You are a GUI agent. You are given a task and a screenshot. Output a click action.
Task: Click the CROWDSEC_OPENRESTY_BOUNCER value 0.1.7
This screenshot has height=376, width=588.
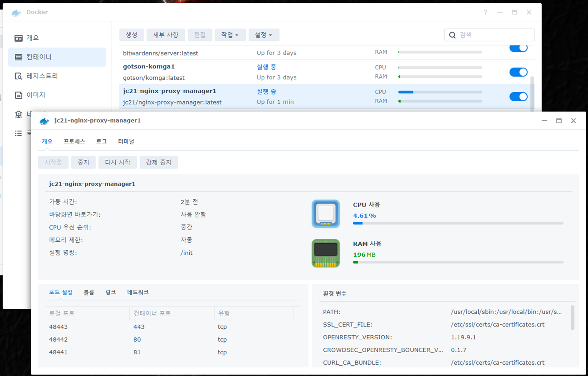click(x=459, y=350)
